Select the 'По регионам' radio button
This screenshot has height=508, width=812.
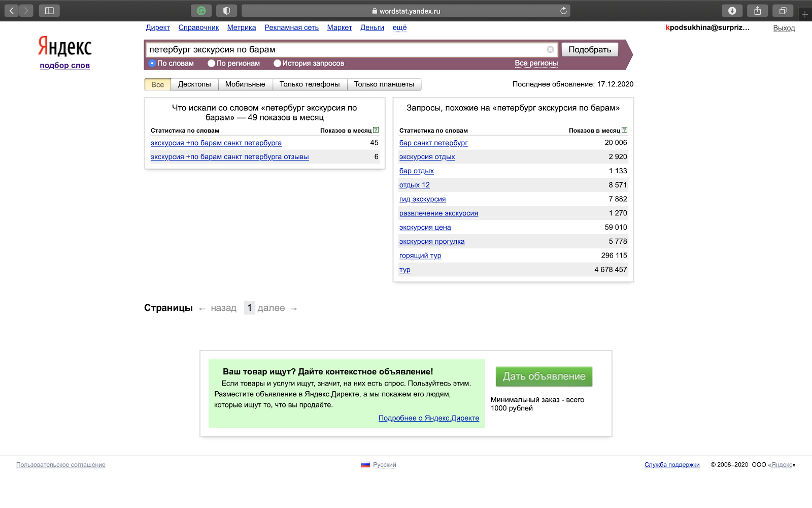click(x=212, y=63)
